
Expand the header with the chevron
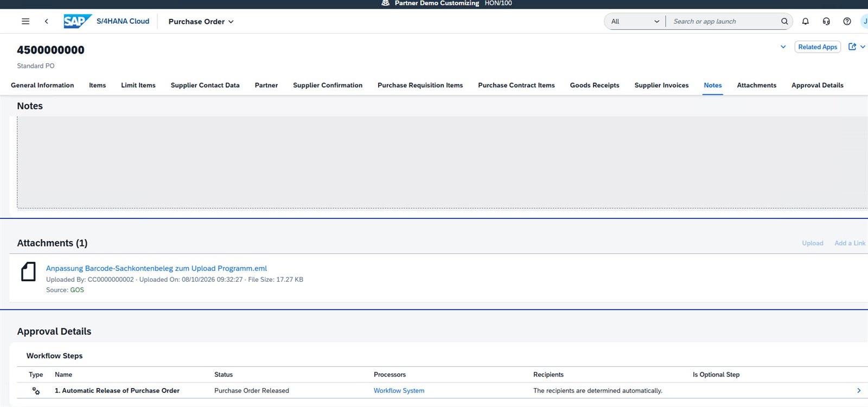pos(783,47)
